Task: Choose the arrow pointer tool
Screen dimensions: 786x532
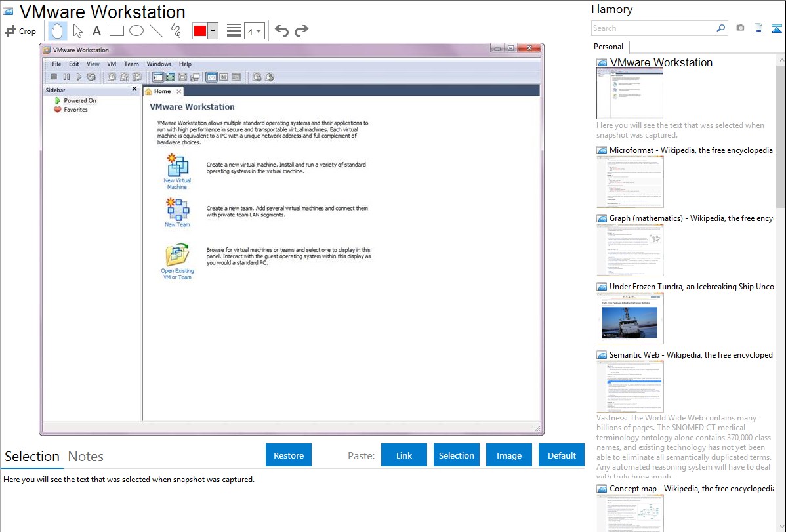Action: click(77, 31)
